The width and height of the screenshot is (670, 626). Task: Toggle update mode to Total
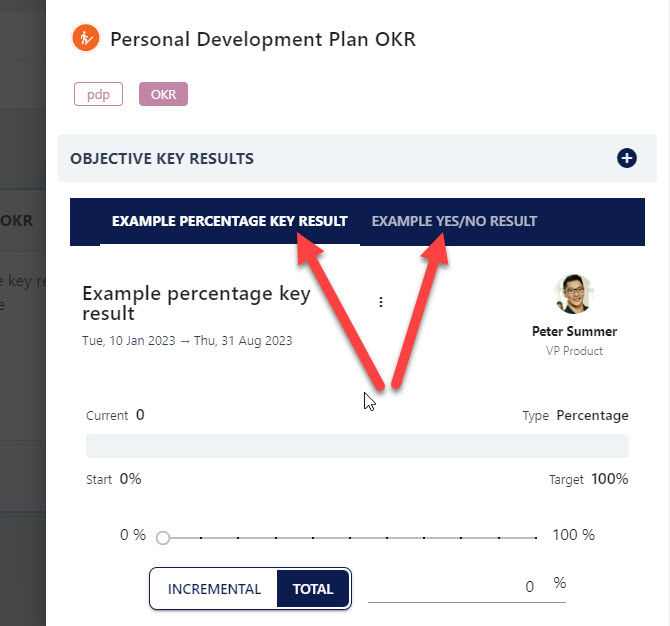313,589
